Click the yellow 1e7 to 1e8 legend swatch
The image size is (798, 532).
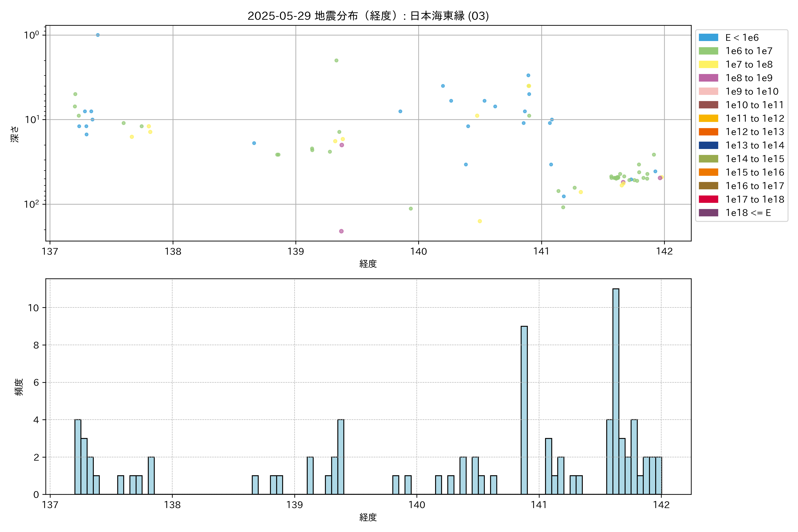coord(708,65)
